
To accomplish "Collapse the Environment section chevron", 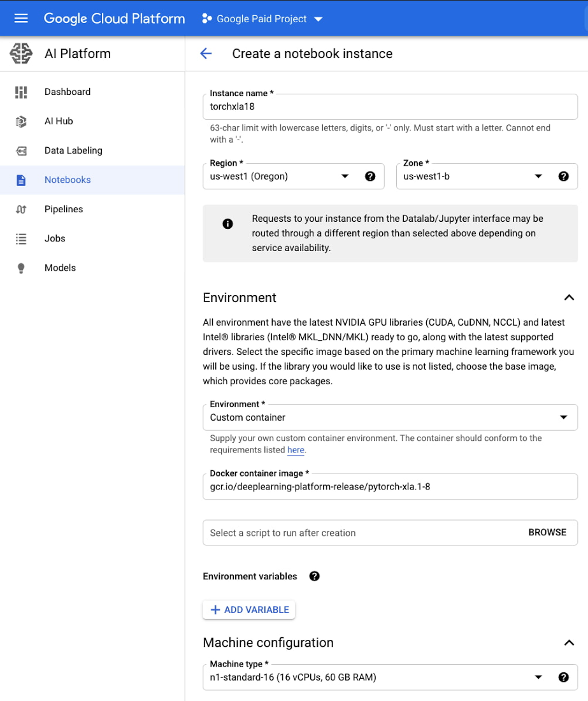I will (x=569, y=298).
